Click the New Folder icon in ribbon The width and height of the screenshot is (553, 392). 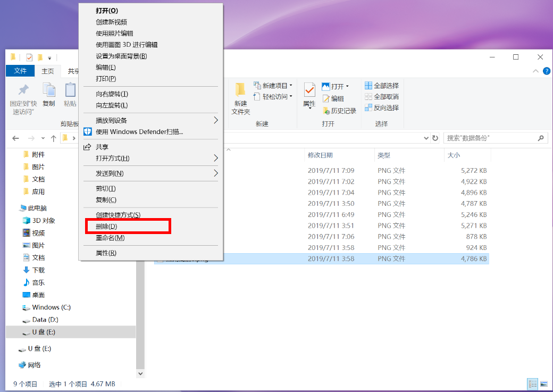coord(240,90)
